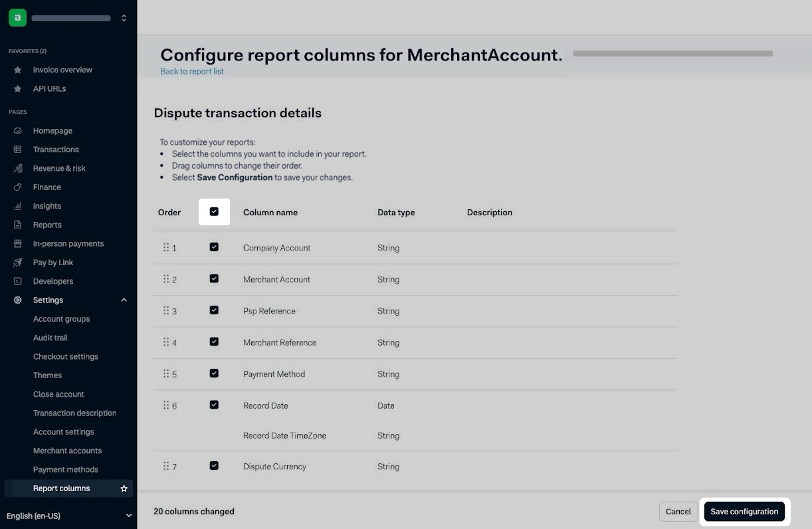Toggle the select-all columns checkbox
812x529 pixels.
(x=214, y=212)
